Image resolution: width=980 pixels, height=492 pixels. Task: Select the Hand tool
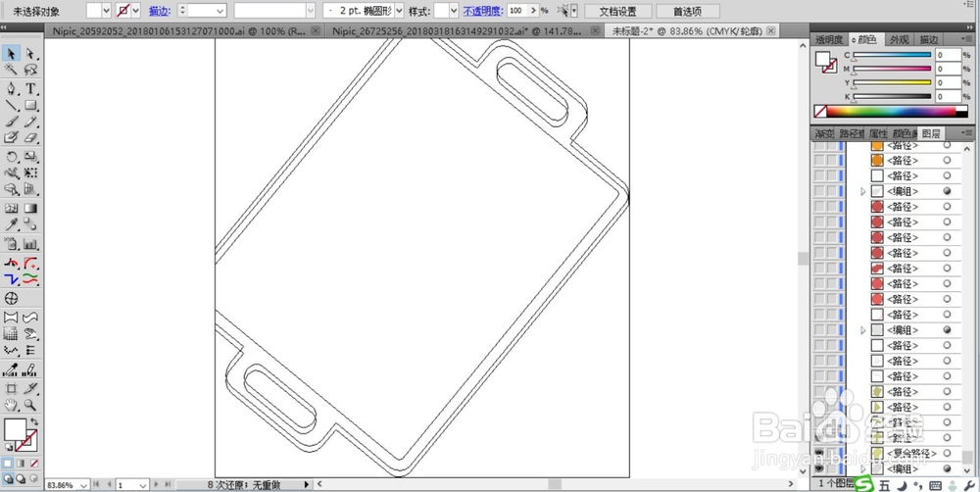[x=11, y=405]
